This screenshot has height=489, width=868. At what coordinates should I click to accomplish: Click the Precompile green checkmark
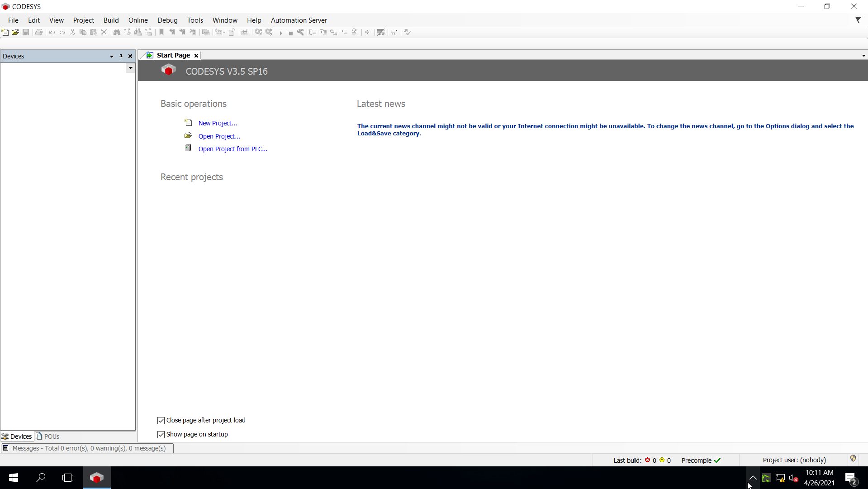point(717,460)
